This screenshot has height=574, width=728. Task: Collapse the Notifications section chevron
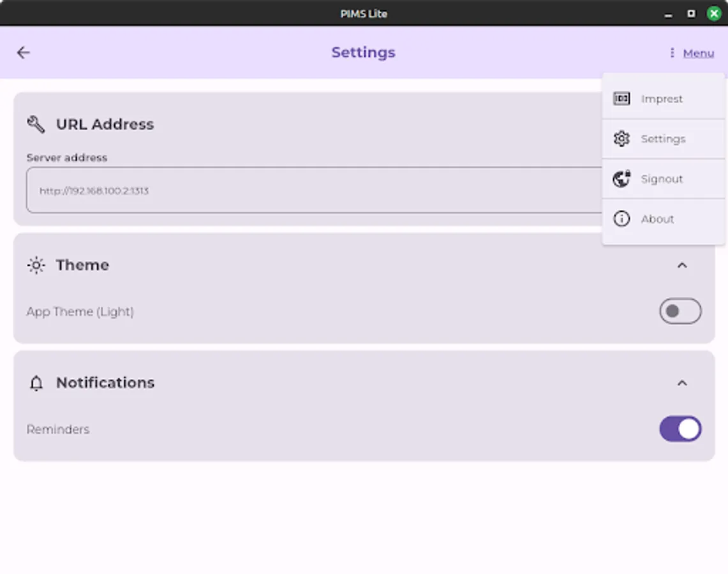pyautogui.click(x=683, y=383)
